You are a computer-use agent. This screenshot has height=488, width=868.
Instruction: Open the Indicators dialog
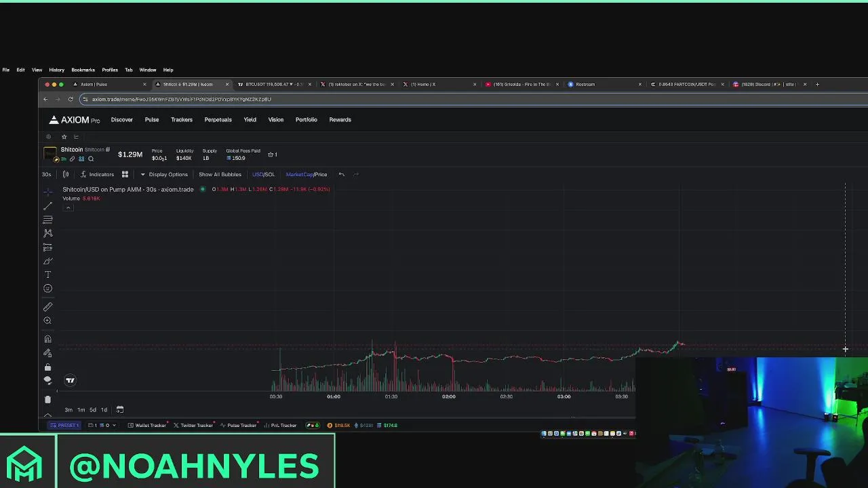(97, 174)
